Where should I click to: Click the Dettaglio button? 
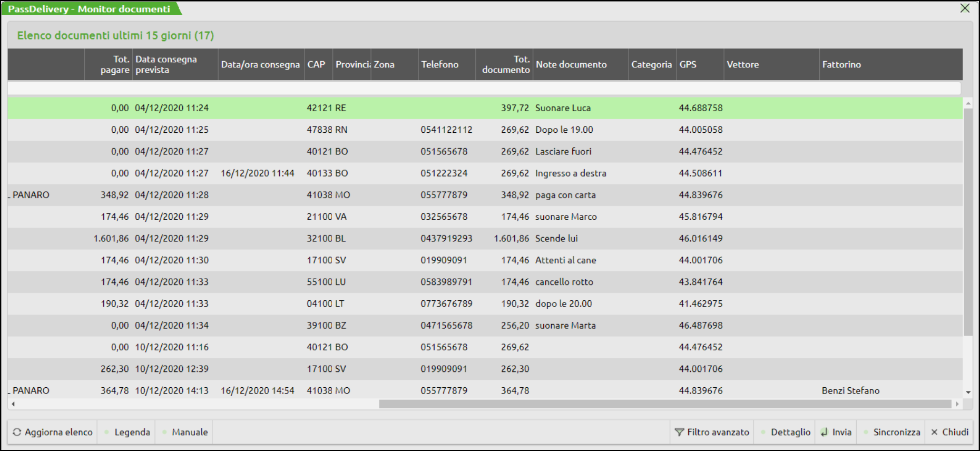[x=790, y=432]
